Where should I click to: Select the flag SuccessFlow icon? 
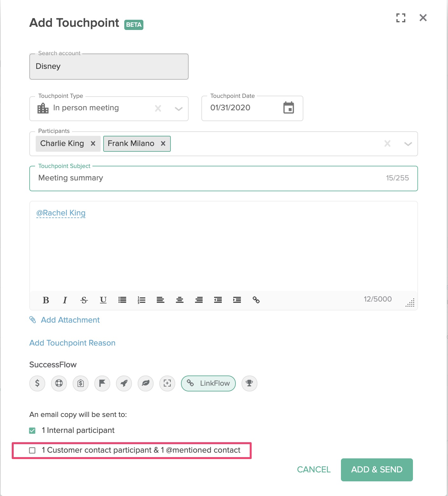tap(102, 383)
